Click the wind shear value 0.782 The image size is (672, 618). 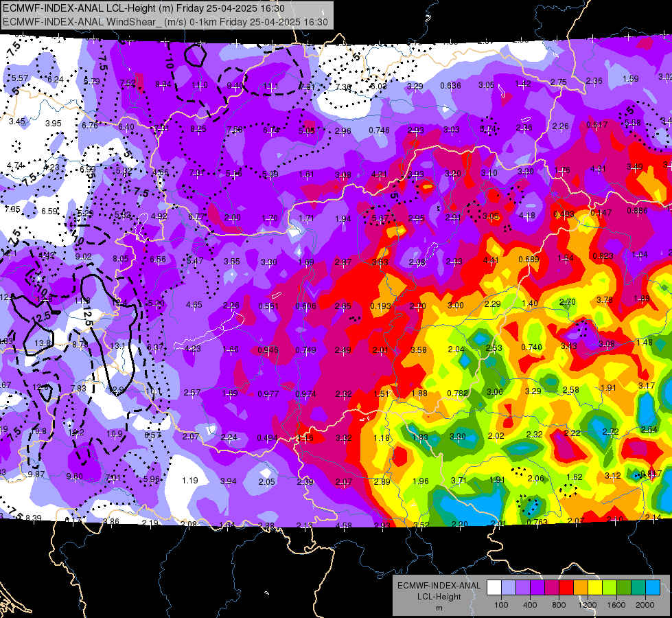click(457, 393)
